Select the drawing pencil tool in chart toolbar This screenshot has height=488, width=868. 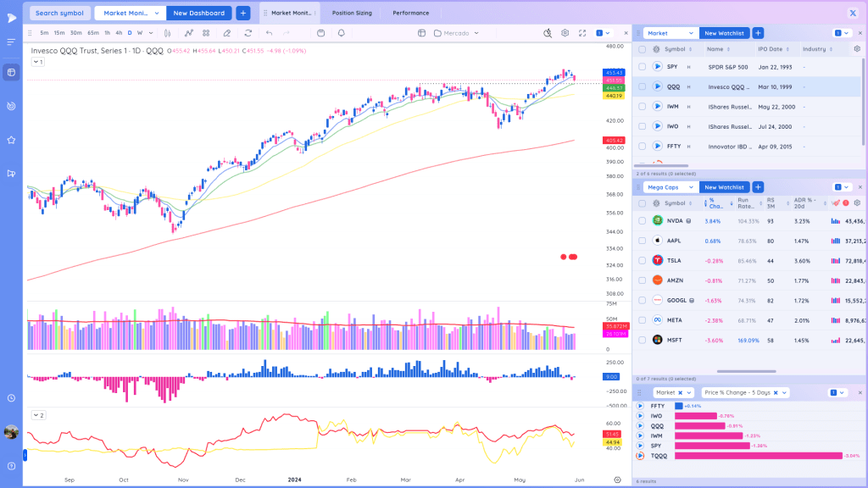[227, 33]
